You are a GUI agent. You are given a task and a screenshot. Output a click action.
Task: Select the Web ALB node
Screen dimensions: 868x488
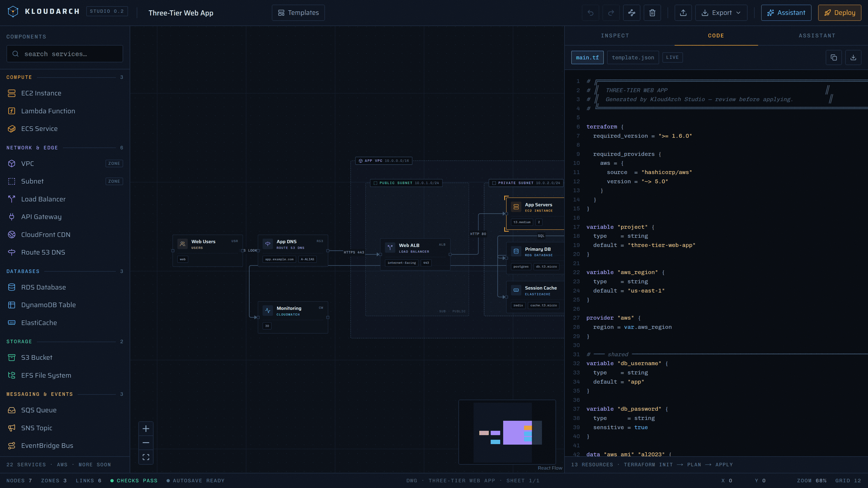point(415,254)
